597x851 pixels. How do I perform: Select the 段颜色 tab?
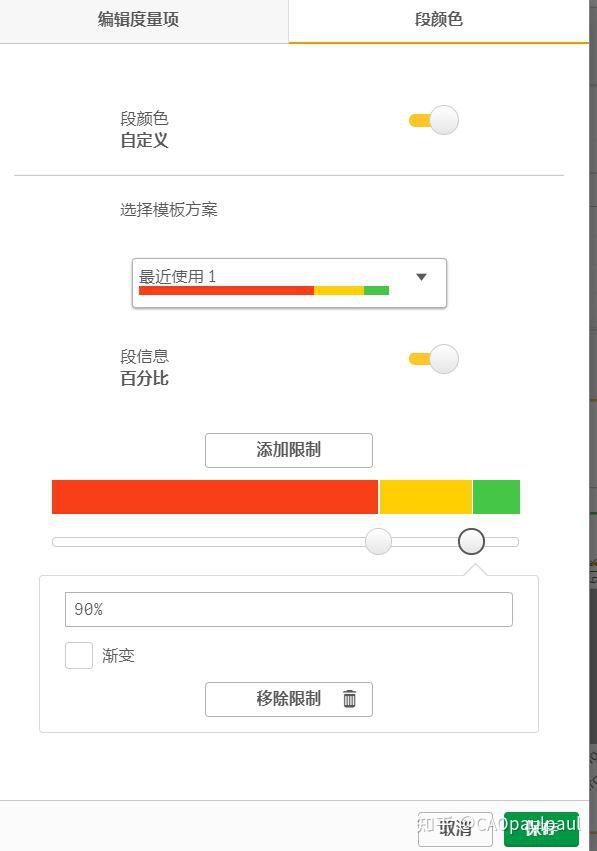tap(438, 20)
